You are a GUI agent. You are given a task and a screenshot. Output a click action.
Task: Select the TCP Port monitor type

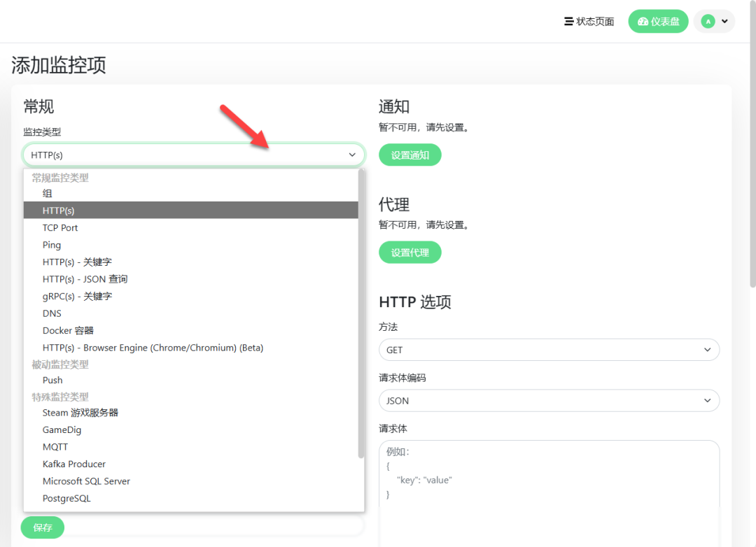(x=60, y=228)
